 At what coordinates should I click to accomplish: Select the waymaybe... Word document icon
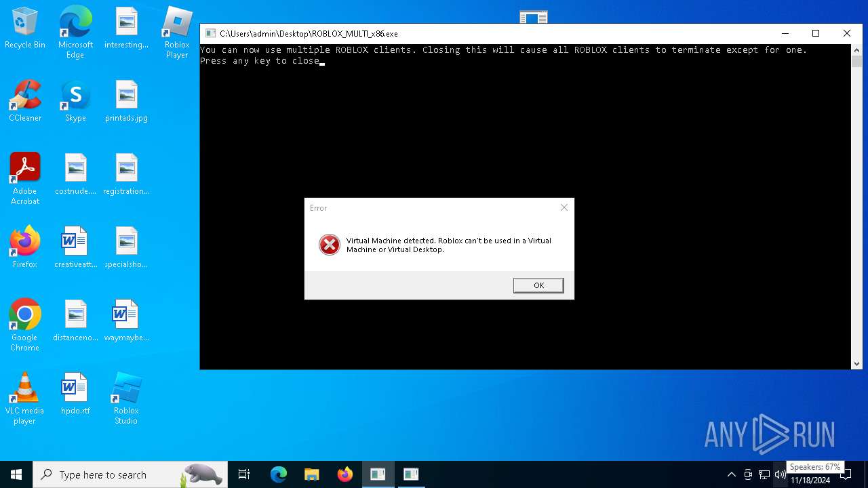click(x=126, y=321)
